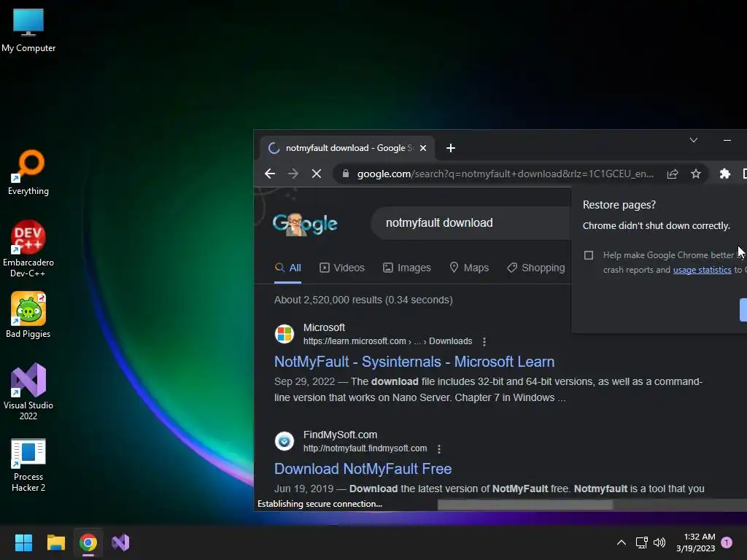The width and height of the screenshot is (747, 560).
Task: Open Process Hacker 2 desktop shortcut
Action: tap(28, 465)
